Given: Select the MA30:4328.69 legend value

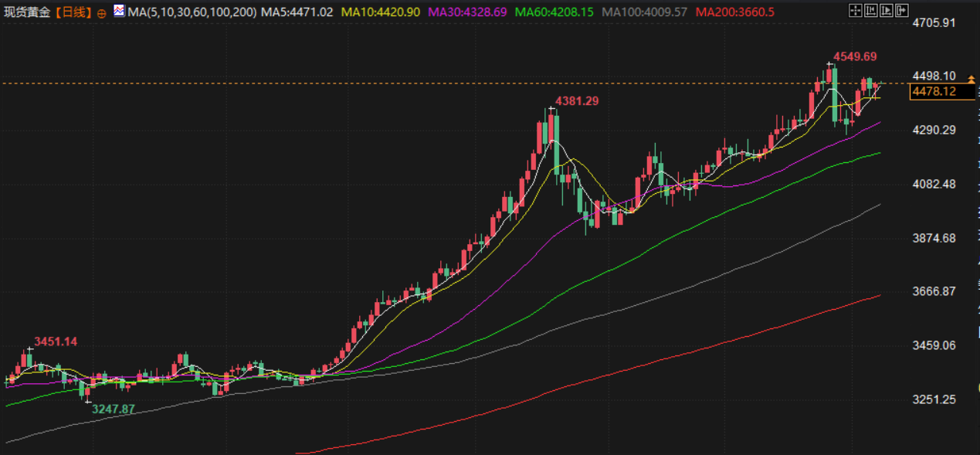Looking at the screenshot, I should [x=466, y=12].
